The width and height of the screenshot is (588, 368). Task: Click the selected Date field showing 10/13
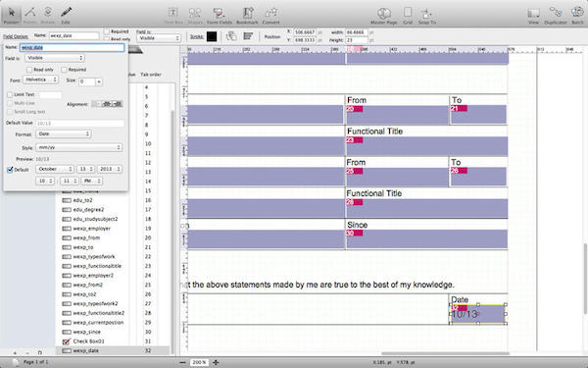click(x=478, y=314)
